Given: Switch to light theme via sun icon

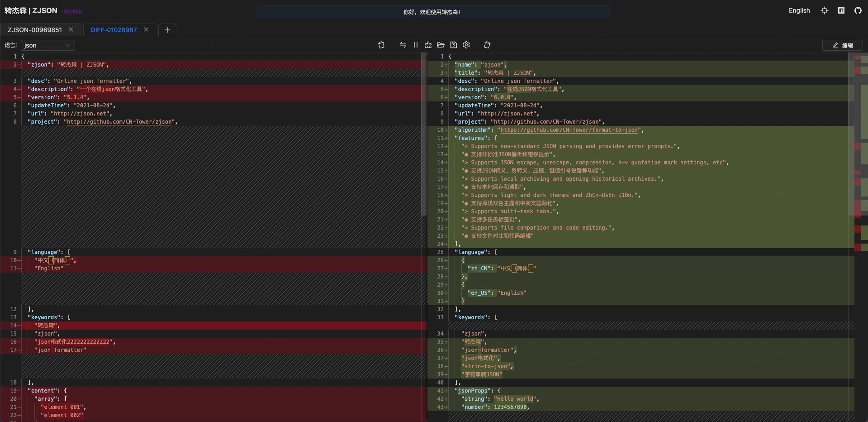Looking at the screenshot, I should tap(825, 10).
